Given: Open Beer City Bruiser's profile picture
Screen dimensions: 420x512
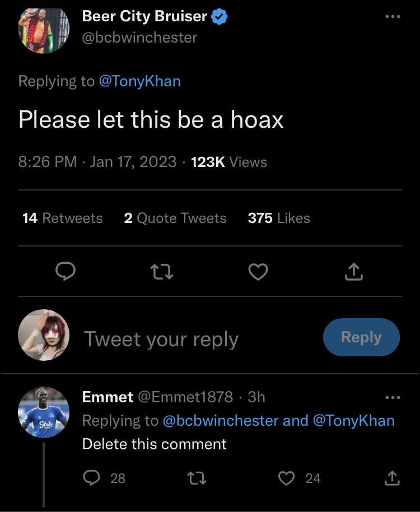Looking at the screenshot, I should coord(44,29).
